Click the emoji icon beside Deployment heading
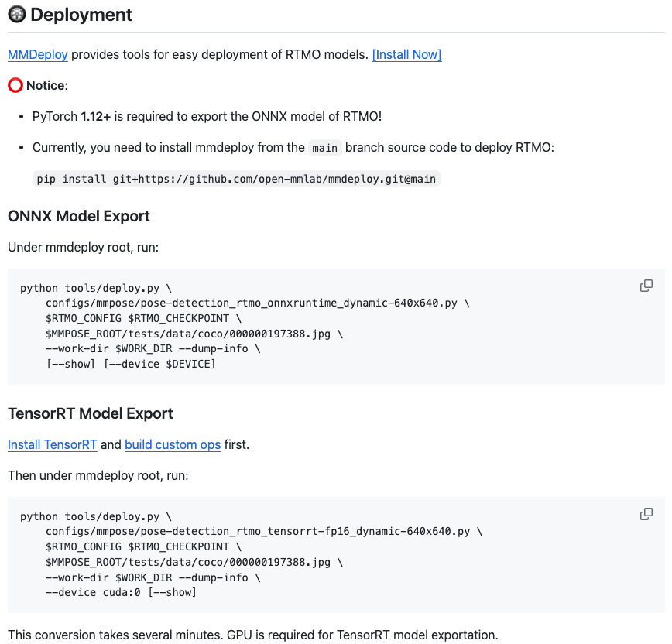 (x=16, y=15)
